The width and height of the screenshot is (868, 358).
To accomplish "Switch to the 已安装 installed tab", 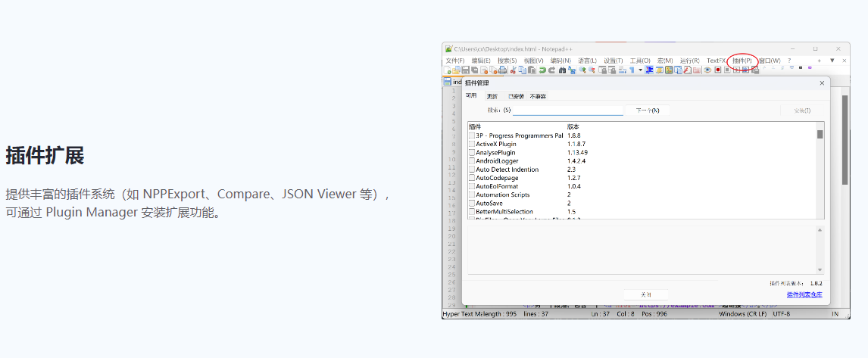I will pos(516,97).
